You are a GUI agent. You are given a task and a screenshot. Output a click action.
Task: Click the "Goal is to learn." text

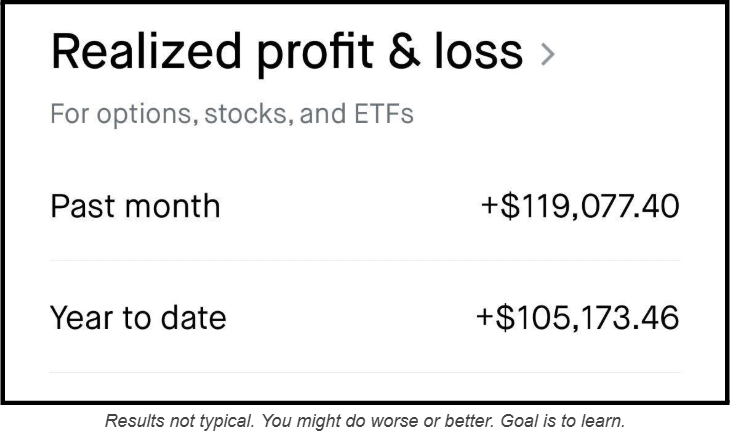pyautogui.click(x=568, y=419)
